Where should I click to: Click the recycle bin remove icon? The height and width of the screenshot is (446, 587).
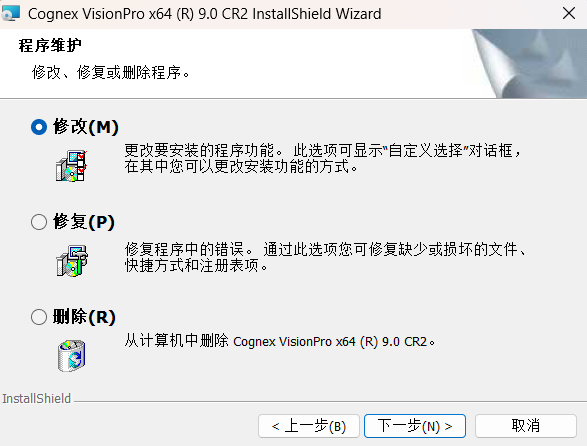(72, 356)
